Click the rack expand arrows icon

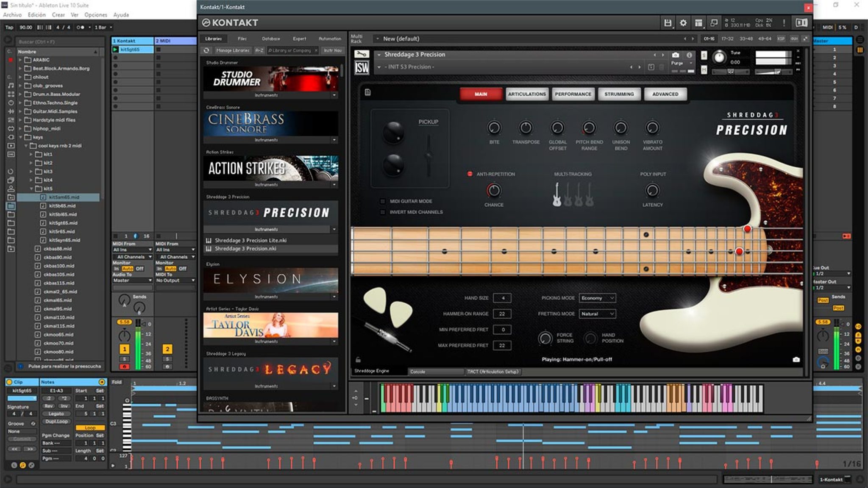805,39
